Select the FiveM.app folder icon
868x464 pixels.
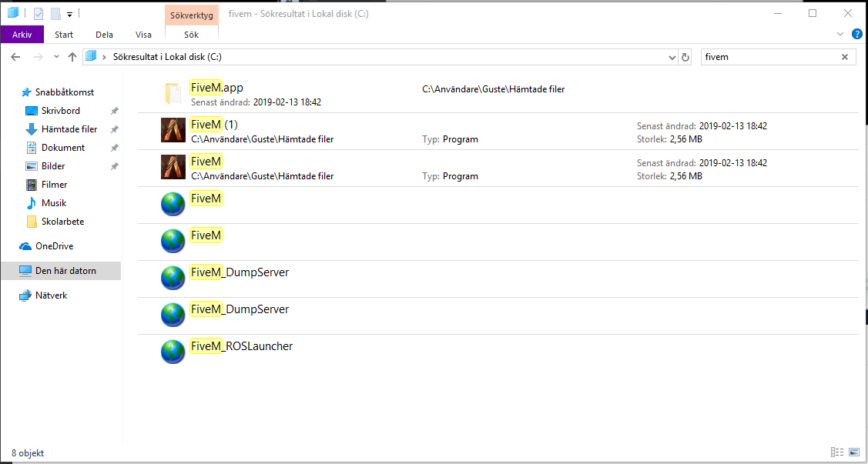point(173,94)
